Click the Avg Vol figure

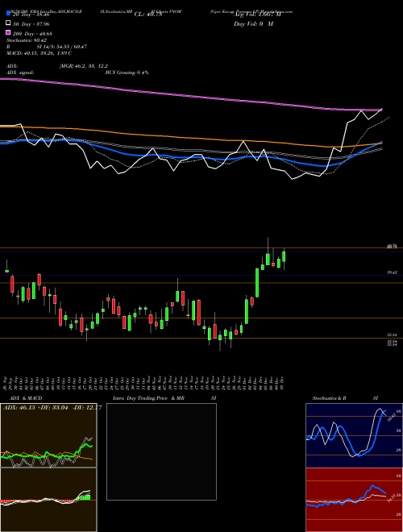(x=257, y=15)
